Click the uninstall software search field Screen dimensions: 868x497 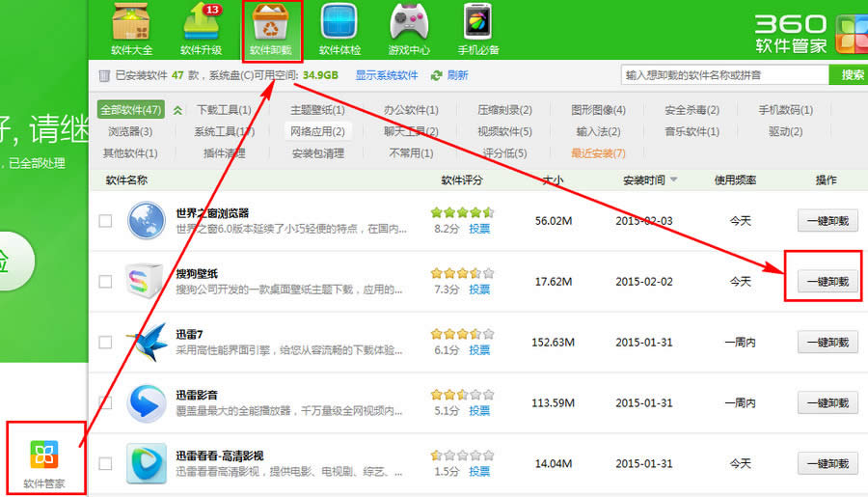[x=724, y=75]
